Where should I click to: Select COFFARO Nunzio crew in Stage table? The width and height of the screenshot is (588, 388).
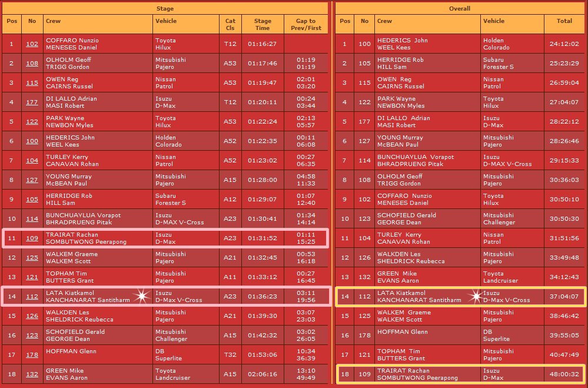(72, 44)
